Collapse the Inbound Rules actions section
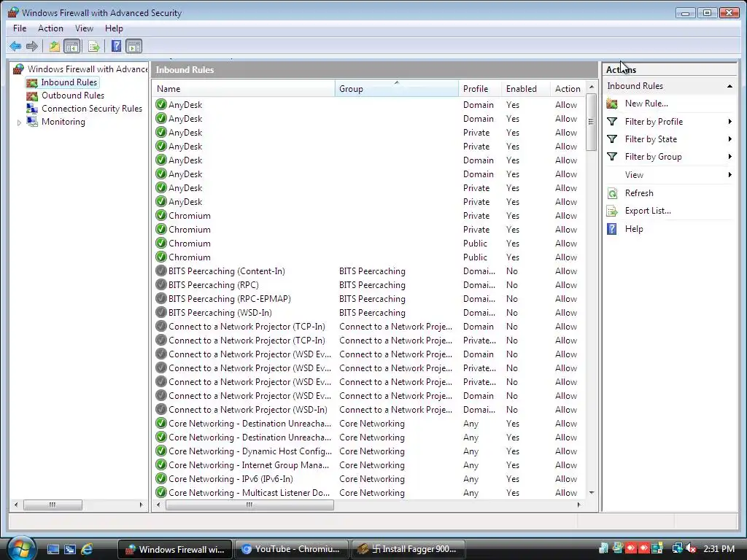 729,86
